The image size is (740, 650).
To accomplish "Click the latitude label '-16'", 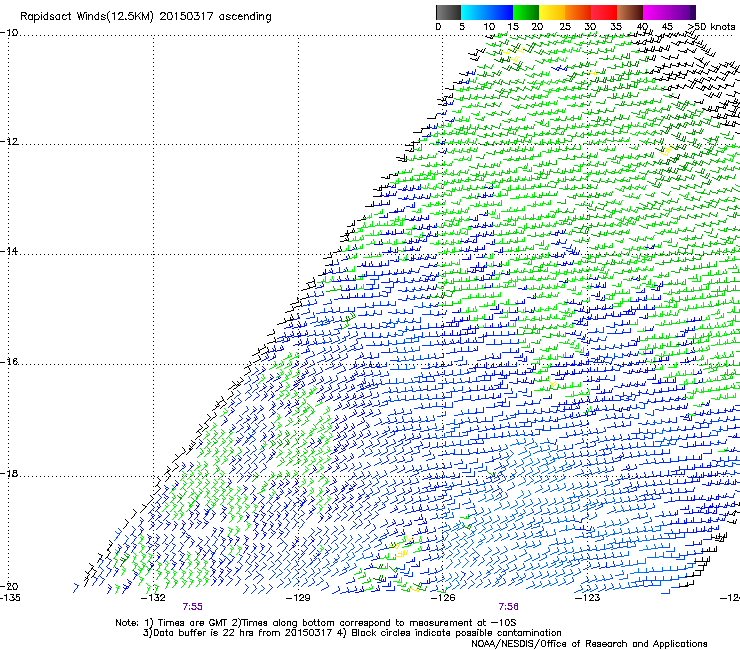I will [x=9, y=362].
